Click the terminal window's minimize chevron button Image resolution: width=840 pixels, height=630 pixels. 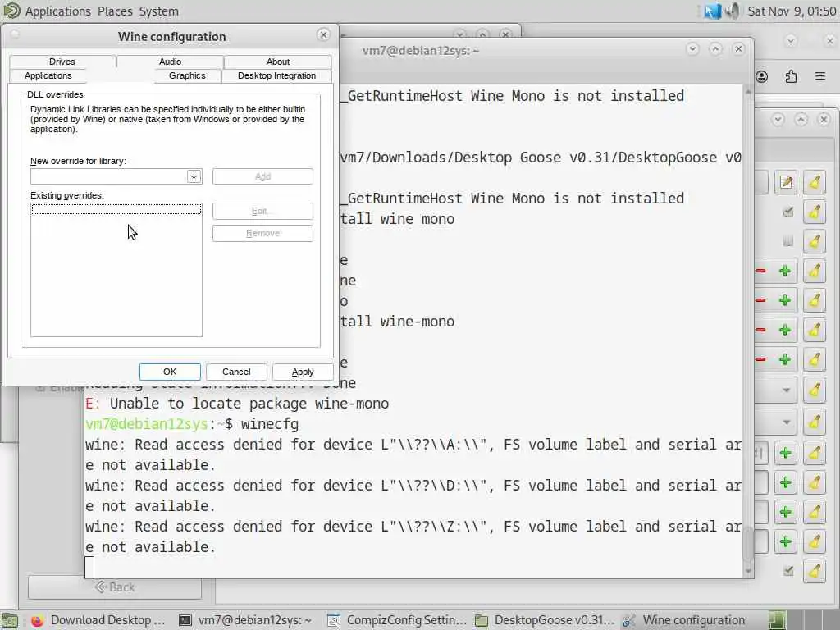[692, 49]
